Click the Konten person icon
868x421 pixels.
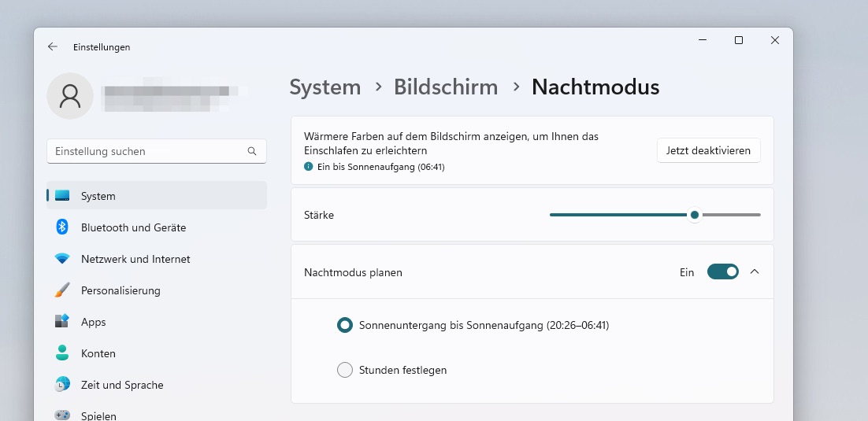point(62,353)
